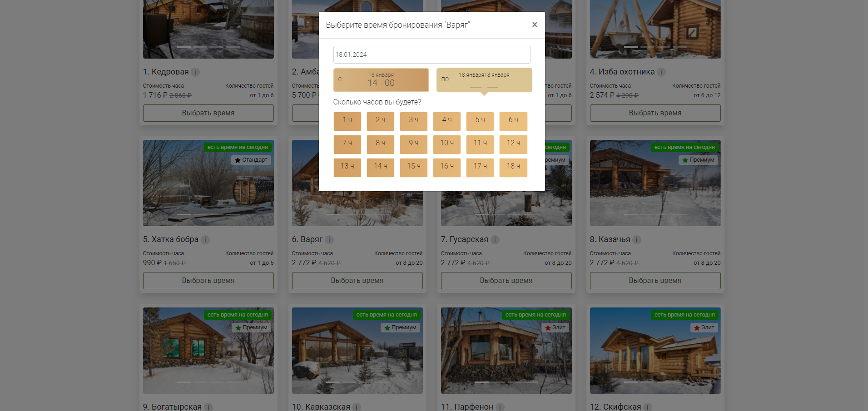The image size is (868, 411).
Task: Choose 14 ч duration
Action: (381, 167)
